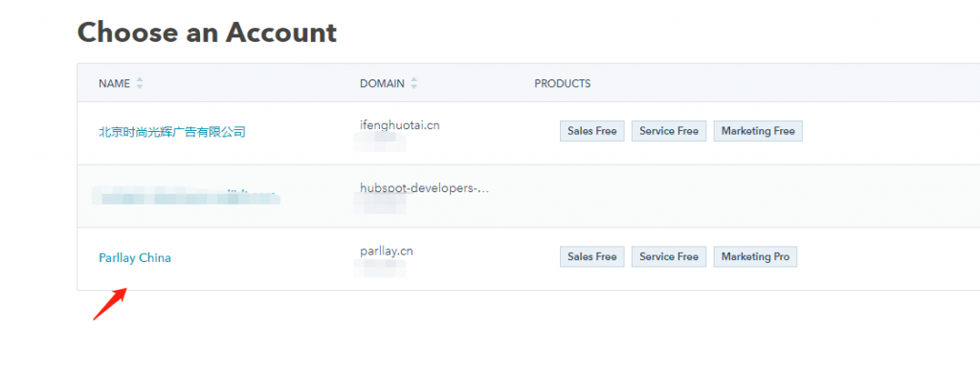Sort accounts by the NAME column arrows

(x=140, y=83)
